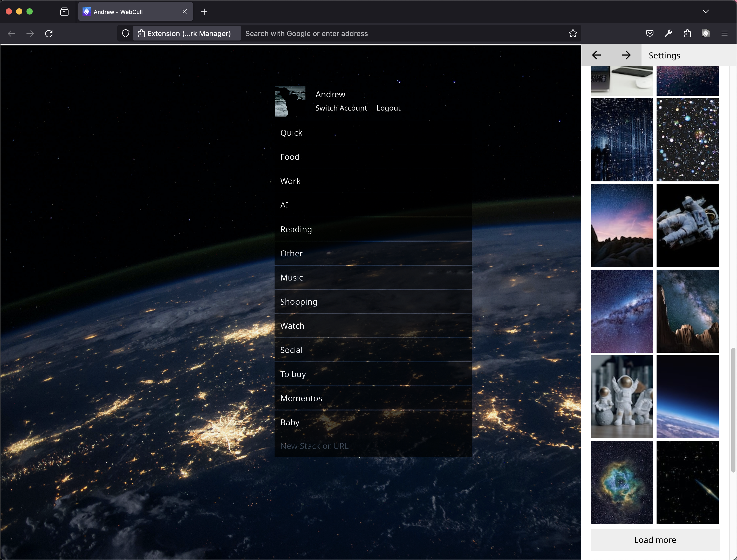The width and height of the screenshot is (737, 560).
Task: Open the Reading stack
Action: click(x=373, y=229)
